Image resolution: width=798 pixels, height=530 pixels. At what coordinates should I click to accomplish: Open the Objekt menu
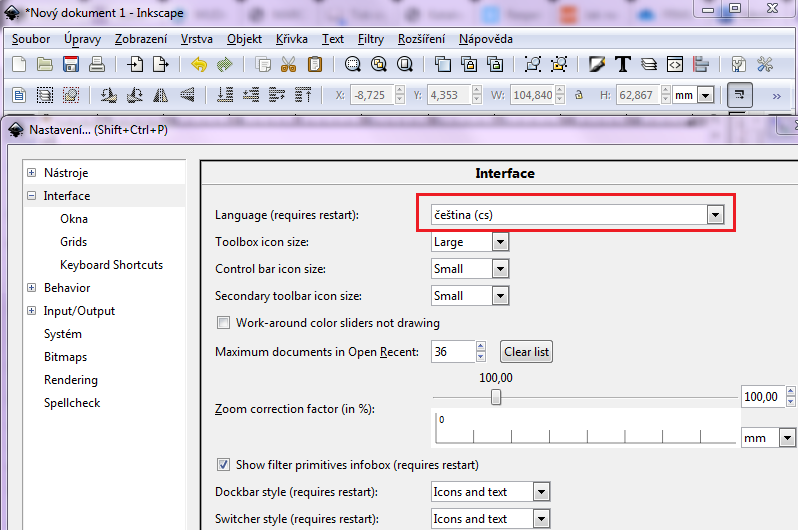tap(244, 39)
